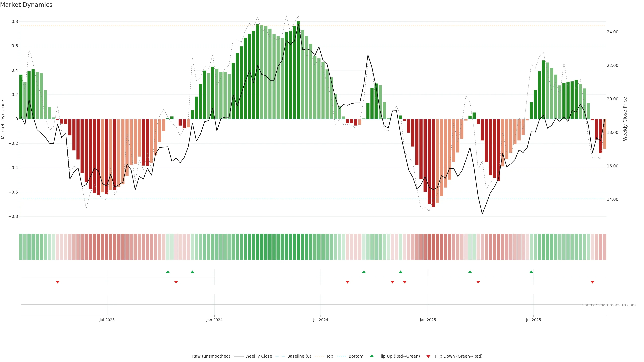This screenshot has width=644, height=362.
Task: Click the 24.00 right price axis label
Action: tap(612, 32)
